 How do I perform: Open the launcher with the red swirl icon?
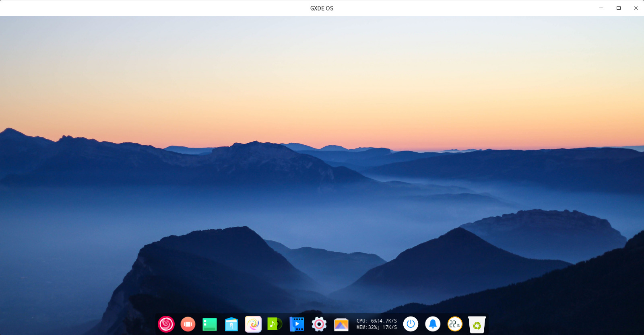pyautogui.click(x=166, y=324)
